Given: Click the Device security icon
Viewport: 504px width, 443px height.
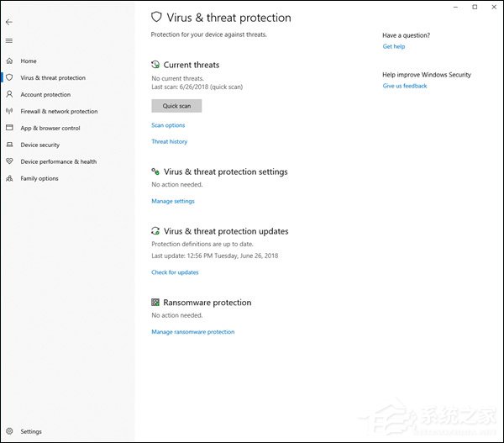Looking at the screenshot, I should point(9,145).
